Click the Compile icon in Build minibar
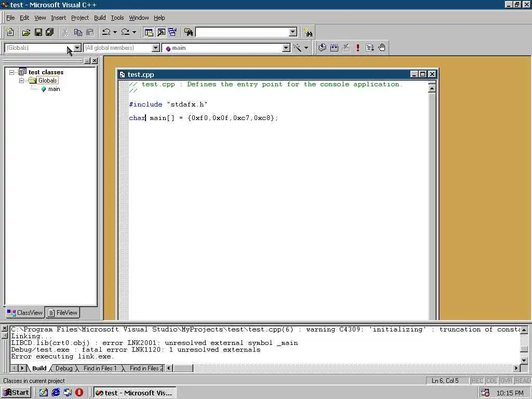532x399 pixels. tap(322, 48)
